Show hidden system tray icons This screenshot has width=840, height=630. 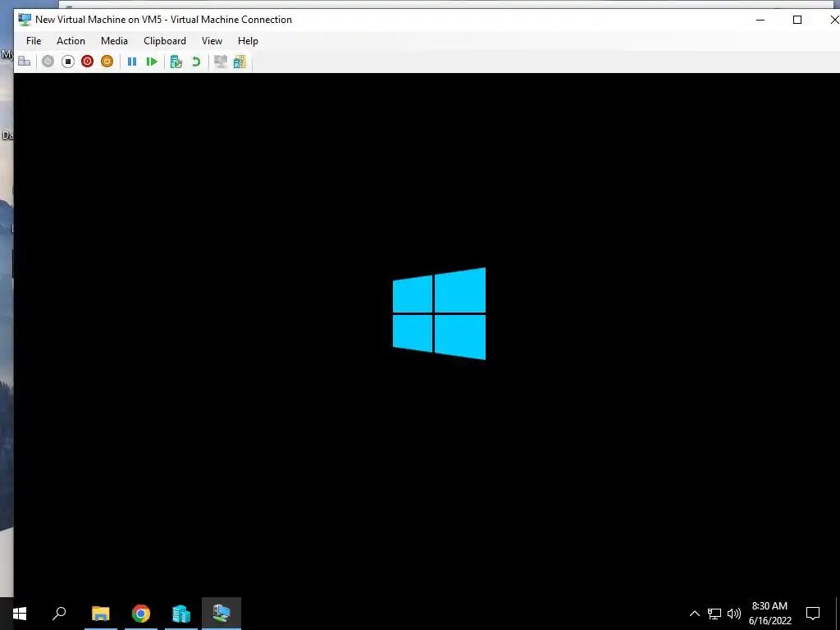[694, 614]
